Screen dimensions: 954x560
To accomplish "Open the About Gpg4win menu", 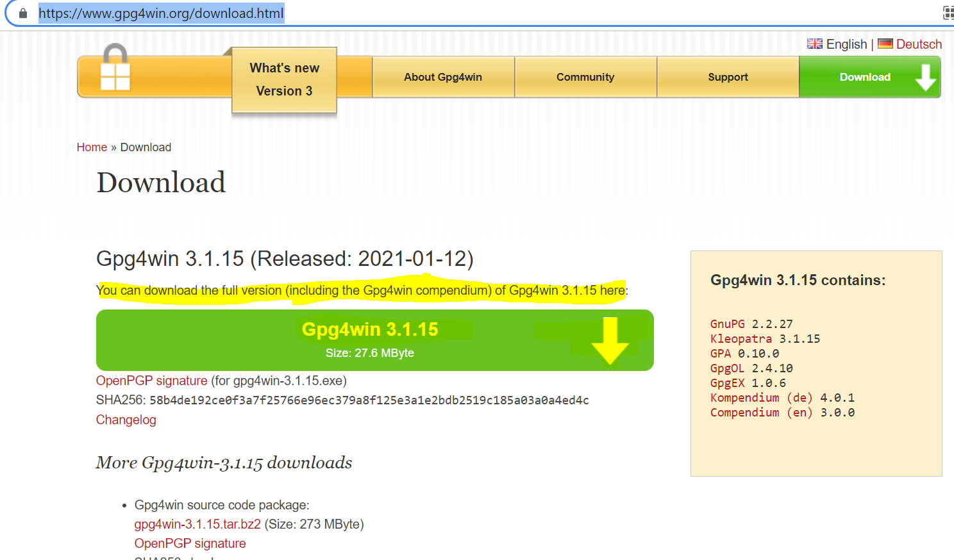I will click(x=443, y=77).
